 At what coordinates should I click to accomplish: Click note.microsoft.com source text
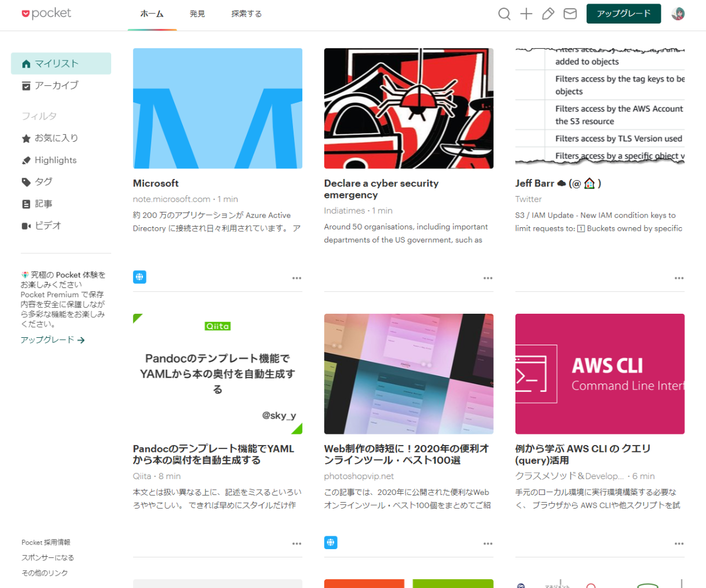click(x=171, y=200)
